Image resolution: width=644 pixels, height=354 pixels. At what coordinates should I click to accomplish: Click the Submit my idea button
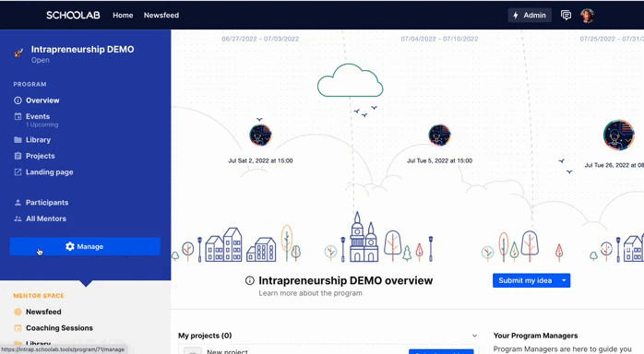click(x=525, y=280)
